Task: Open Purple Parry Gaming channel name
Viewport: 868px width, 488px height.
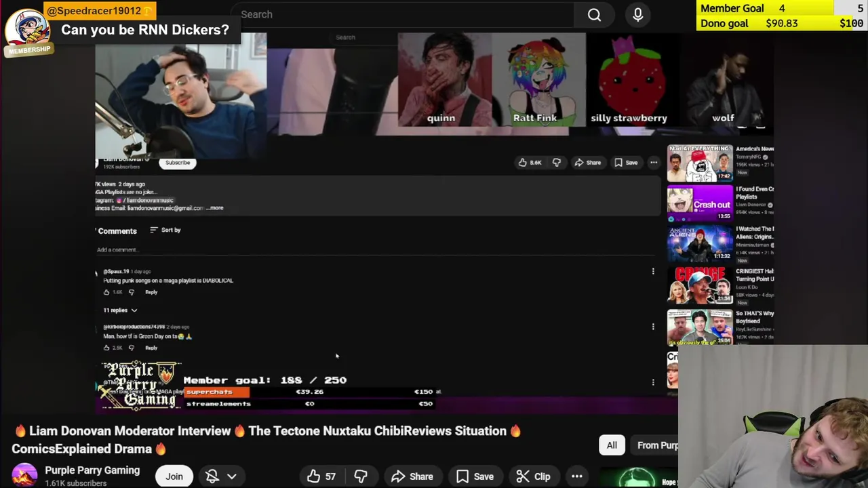Action: tap(92, 470)
